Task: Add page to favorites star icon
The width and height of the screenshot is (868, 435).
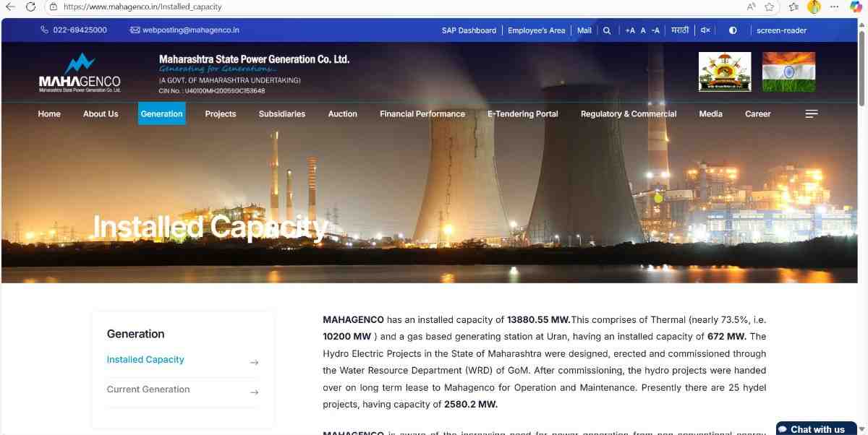Action: (x=770, y=7)
